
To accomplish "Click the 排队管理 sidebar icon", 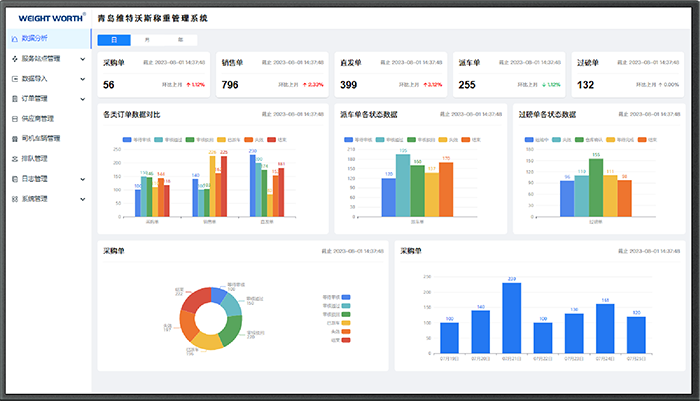I will [13, 158].
